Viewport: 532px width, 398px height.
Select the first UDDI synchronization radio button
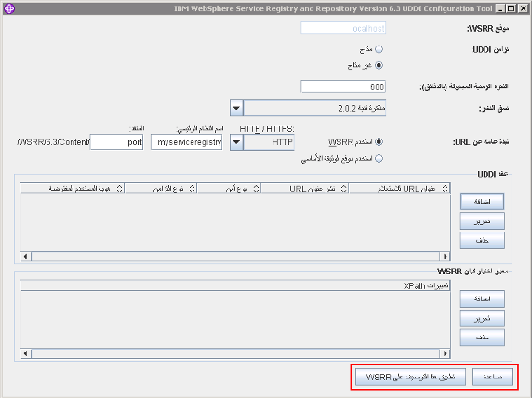click(x=379, y=49)
